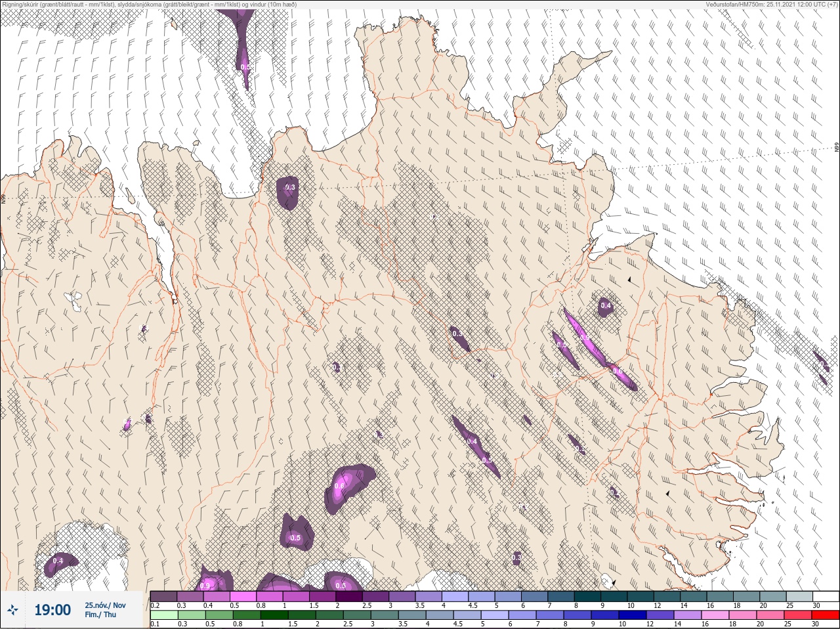Pick the dark mauve 0.2–0.3 snow legend swatch
The height and width of the screenshot is (629, 840).
[x=164, y=596]
